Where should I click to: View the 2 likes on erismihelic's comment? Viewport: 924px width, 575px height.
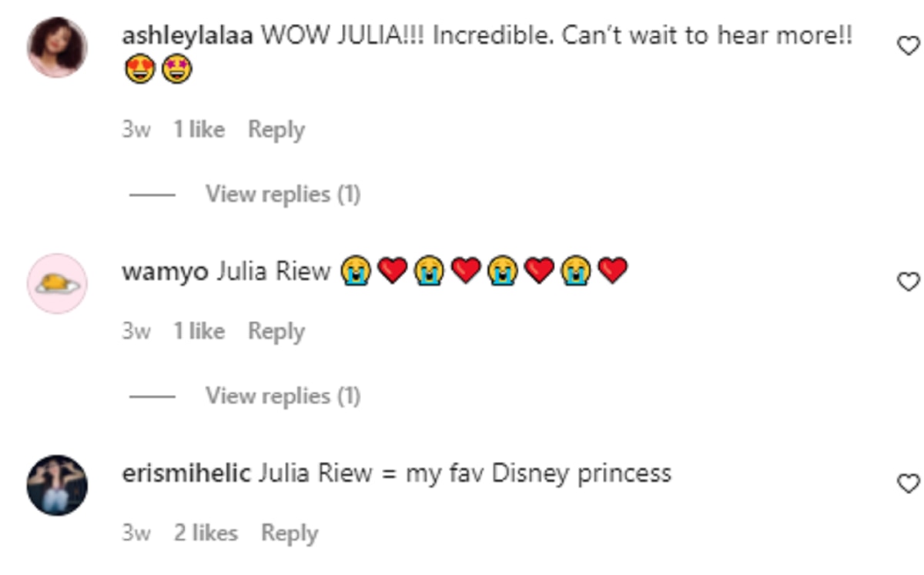click(206, 533)
